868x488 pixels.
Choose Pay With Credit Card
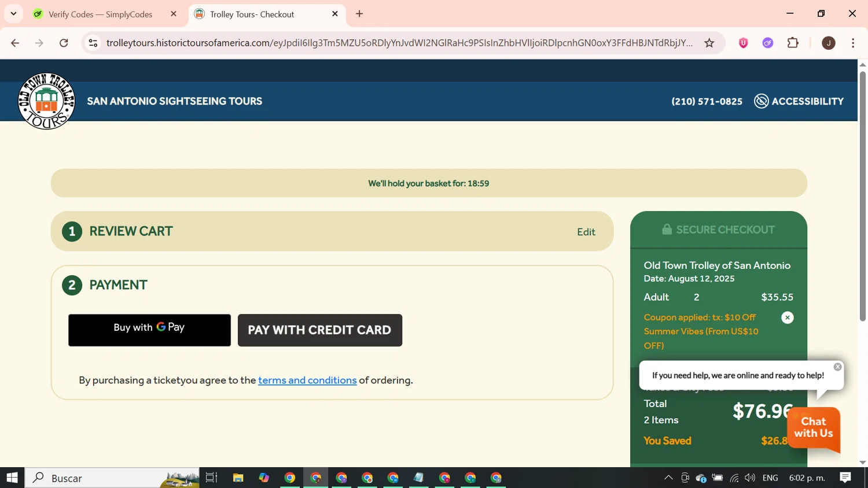[x=320, y=330]
